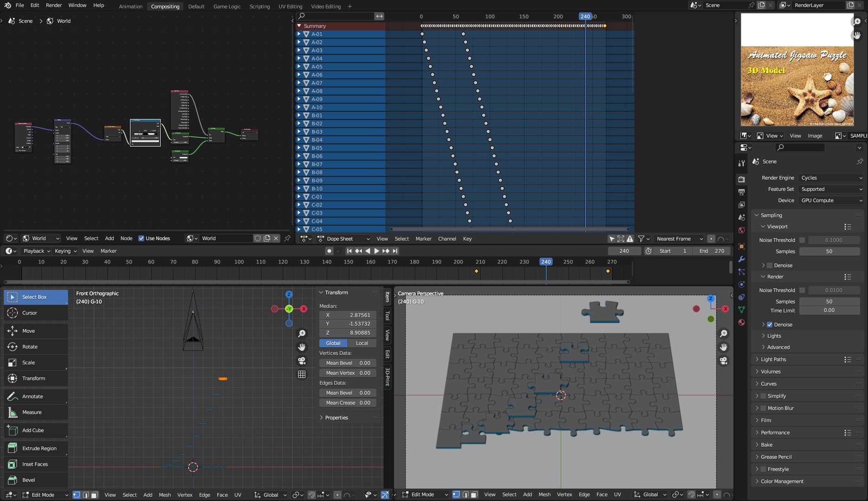This screenshot has width=868, height=501.
Task: Toggle auto keying record button
Action: (329, 251)
